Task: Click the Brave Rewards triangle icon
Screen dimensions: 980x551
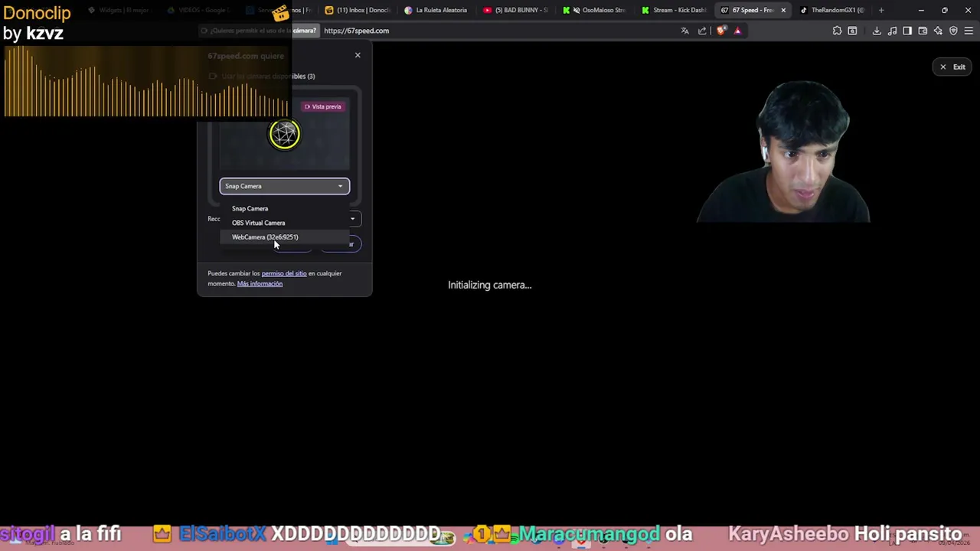Action: point(737,31)
